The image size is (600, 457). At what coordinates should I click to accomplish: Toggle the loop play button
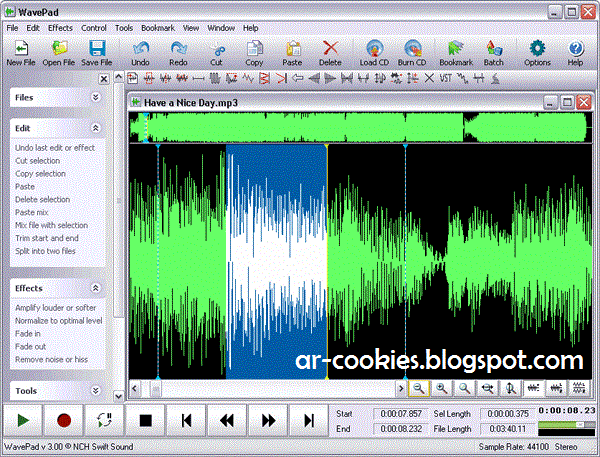pyautogui.click(x=104, y=420)
